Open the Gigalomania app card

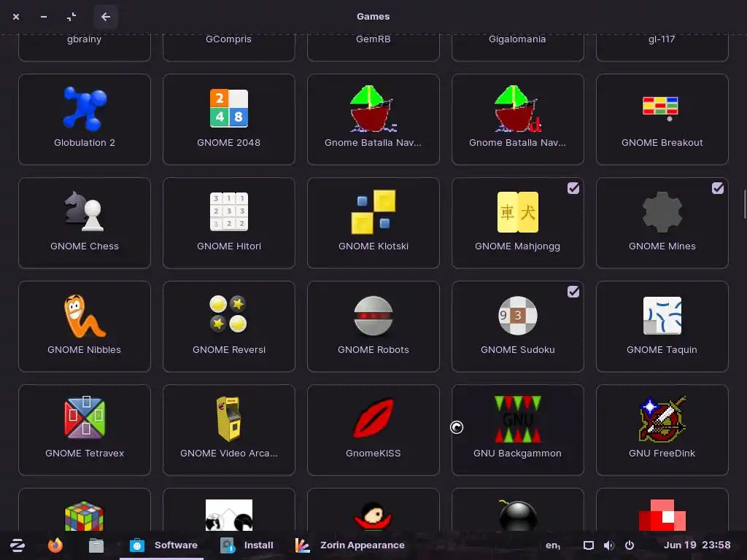[518, 47]
